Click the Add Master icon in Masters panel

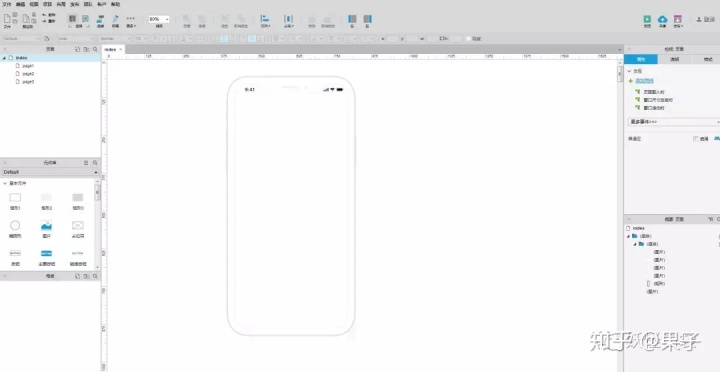78,276
